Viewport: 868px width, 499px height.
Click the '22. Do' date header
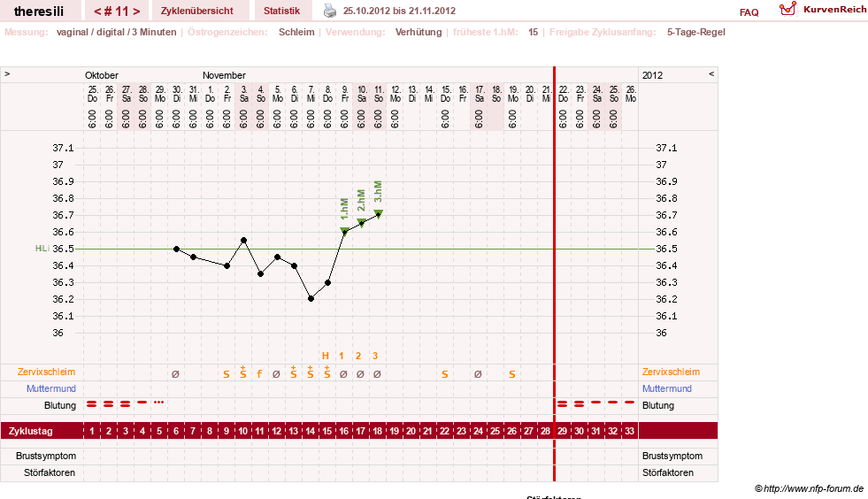coord(563,94)
